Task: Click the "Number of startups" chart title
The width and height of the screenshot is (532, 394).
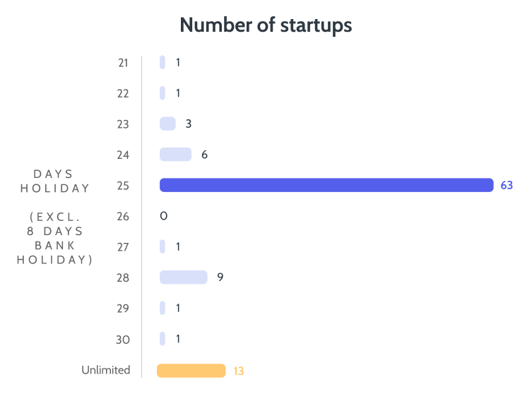Action: click(x=266, y=25)
